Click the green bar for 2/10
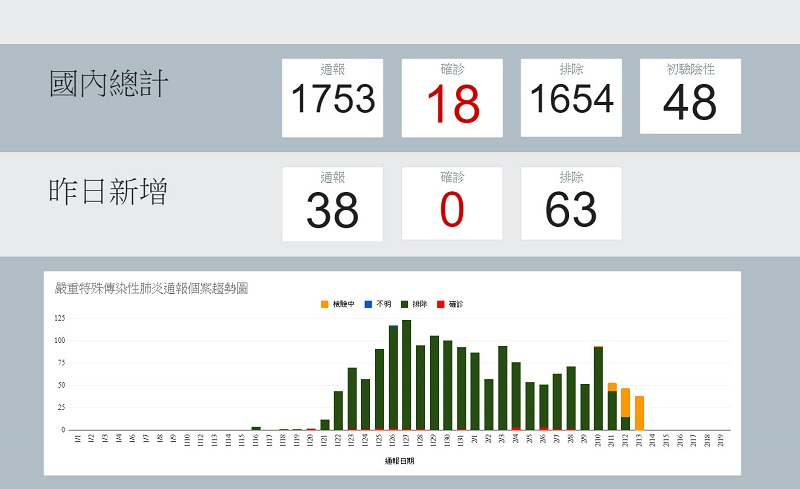Image resolution: width=800 pixels, height=489 pixels. coord(598,388)
